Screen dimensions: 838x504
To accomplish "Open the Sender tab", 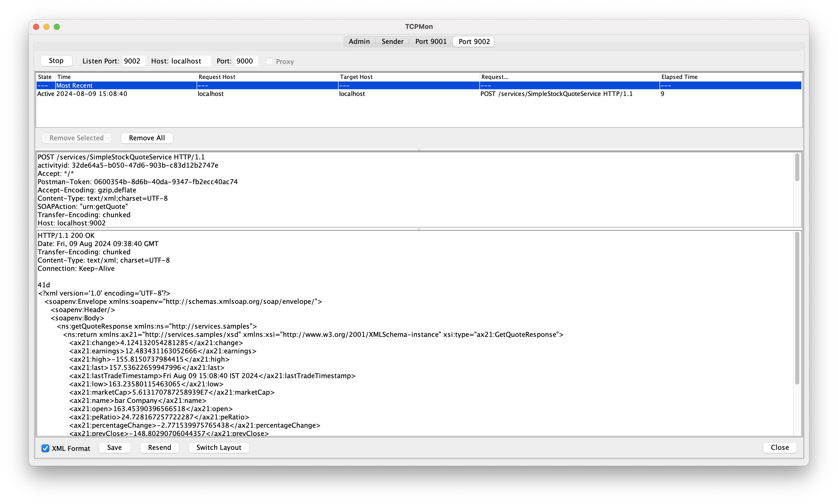I will tap(392, 41).
